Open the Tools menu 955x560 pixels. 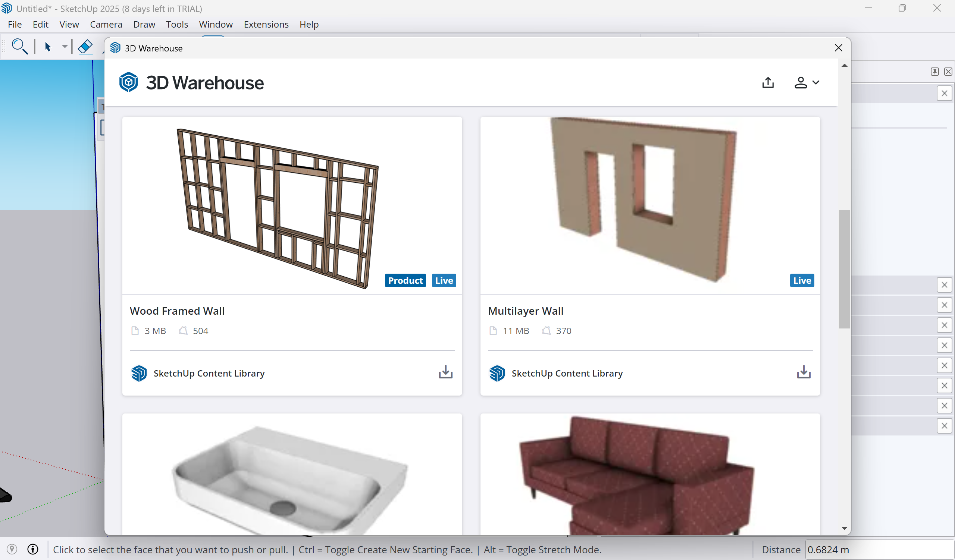pos(176,24)
